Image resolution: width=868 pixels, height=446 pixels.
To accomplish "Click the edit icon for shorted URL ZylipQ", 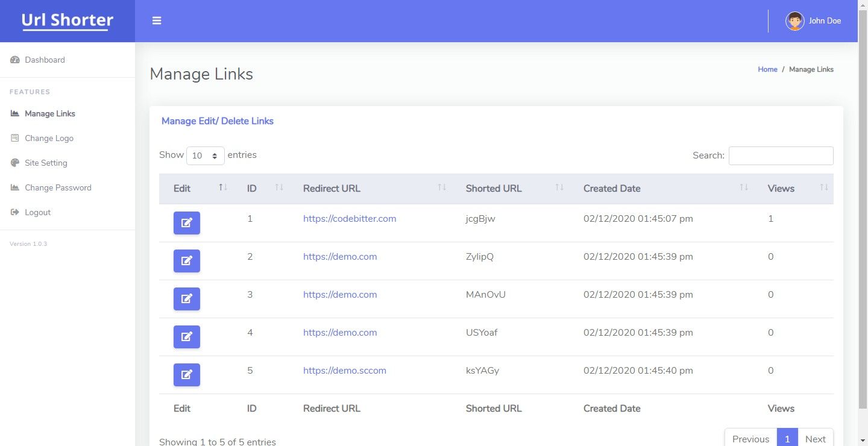I will point(187,261).
